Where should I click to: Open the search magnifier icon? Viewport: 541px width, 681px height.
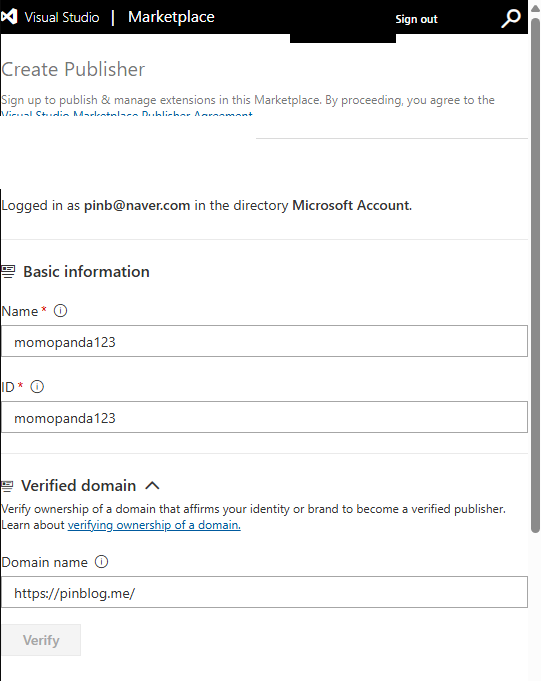(511, 18)
